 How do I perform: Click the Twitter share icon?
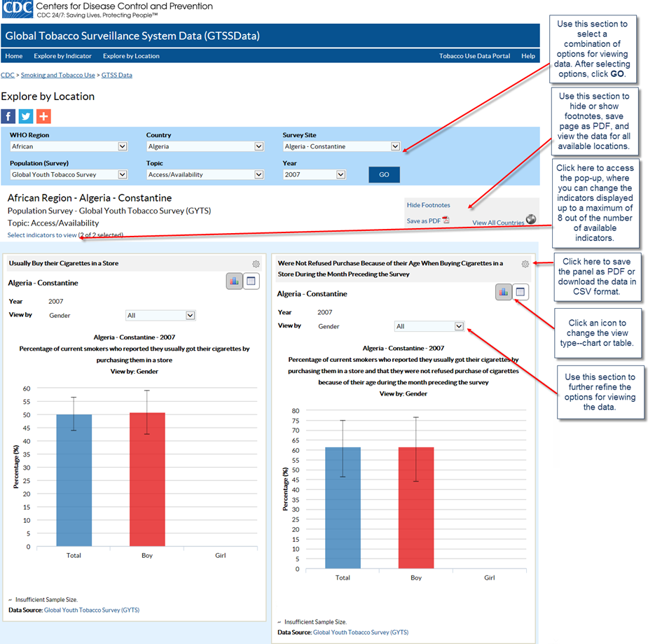[x=26, y=116]
